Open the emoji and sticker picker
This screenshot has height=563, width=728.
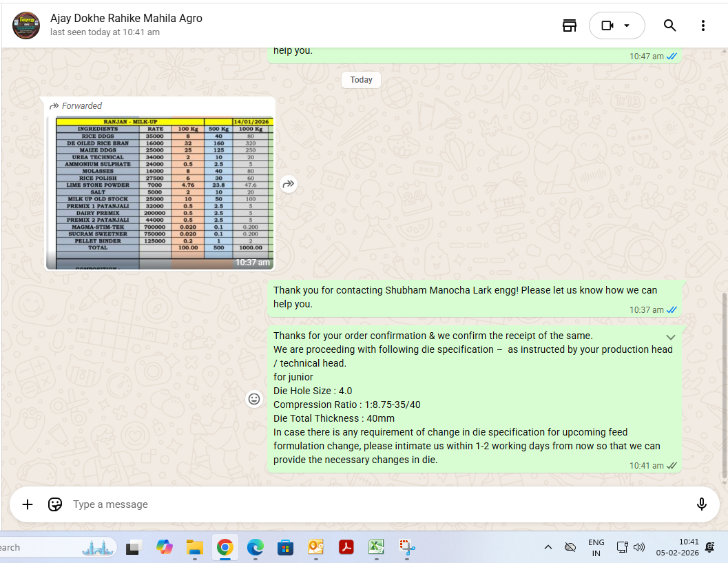pyautogui.click(x=55, y=504)
